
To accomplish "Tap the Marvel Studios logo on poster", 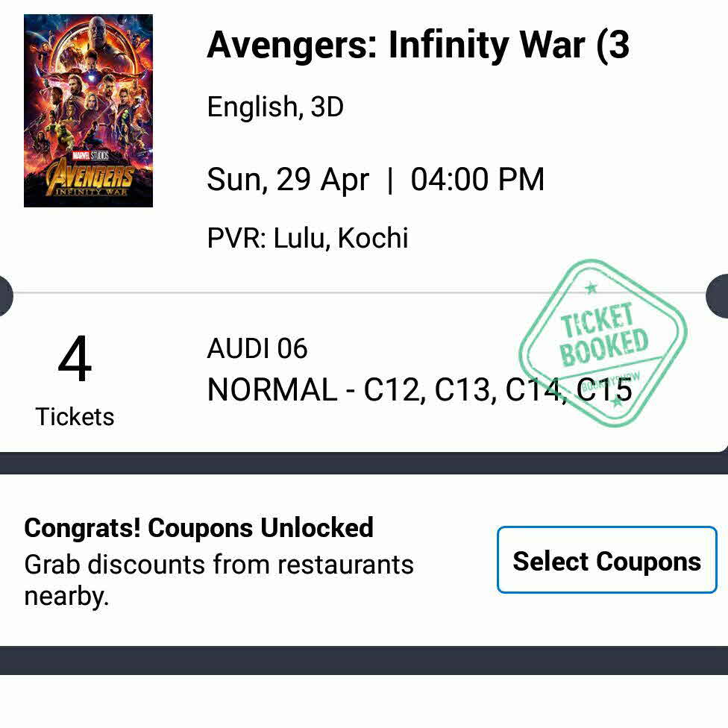I will 89,156.
